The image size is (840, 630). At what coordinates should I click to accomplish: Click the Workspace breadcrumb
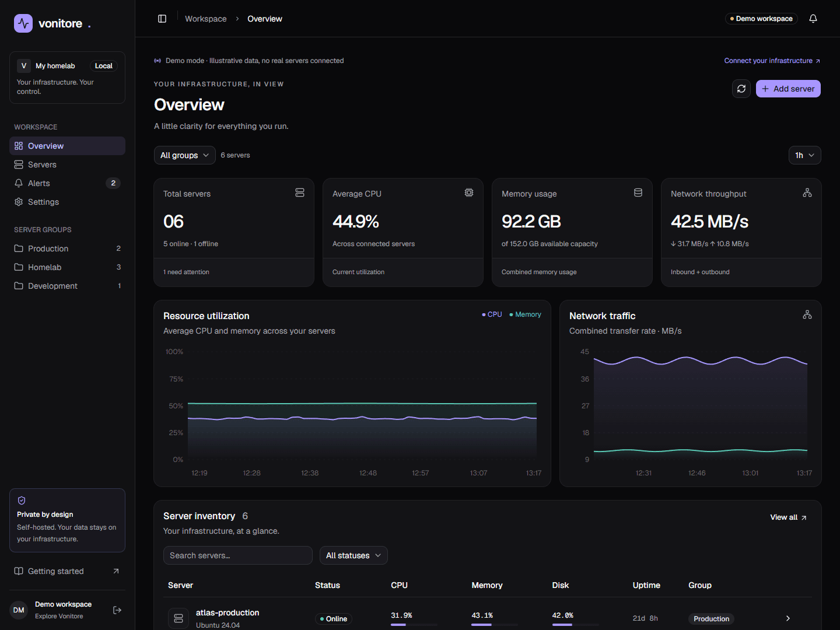206,19
